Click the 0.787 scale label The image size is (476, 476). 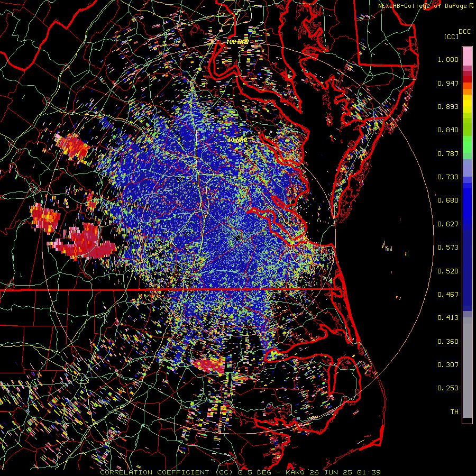tap(448, 153)
